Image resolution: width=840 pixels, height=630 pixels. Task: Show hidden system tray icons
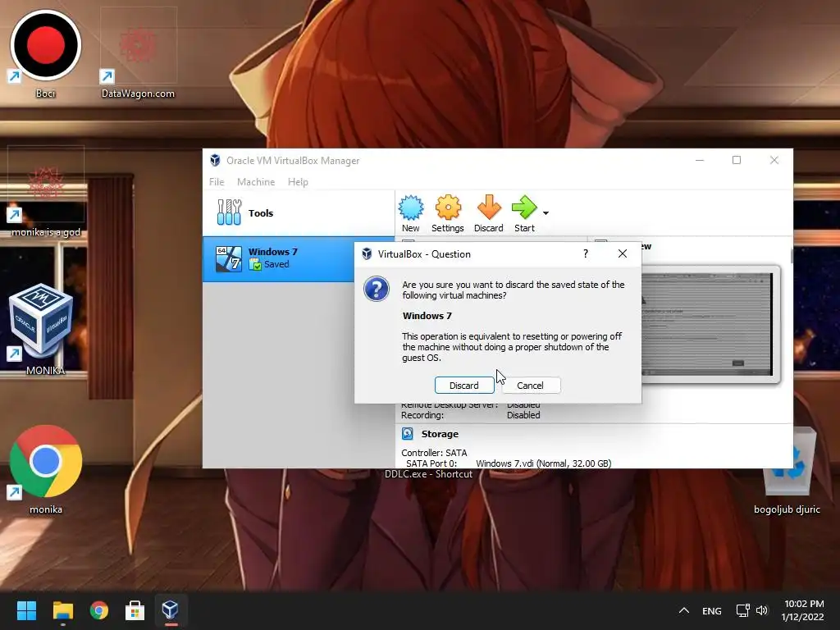pyautogui.click(x=683, y=610)
